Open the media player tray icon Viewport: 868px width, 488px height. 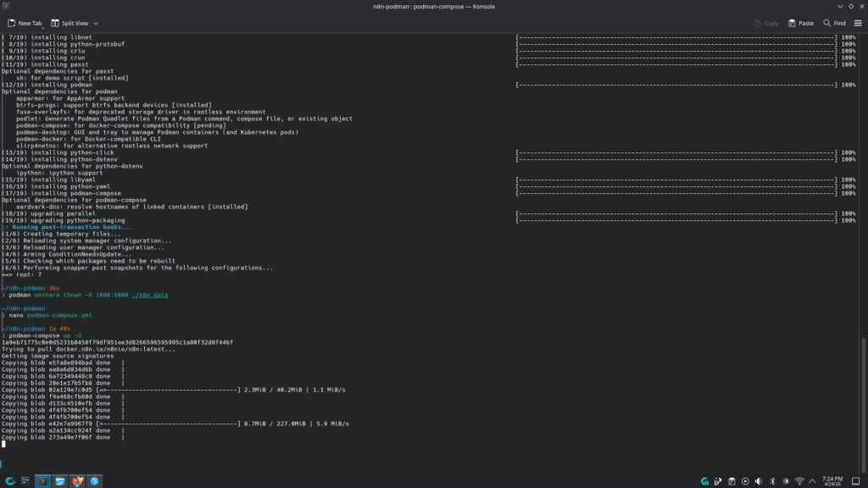tap(745, 481)
